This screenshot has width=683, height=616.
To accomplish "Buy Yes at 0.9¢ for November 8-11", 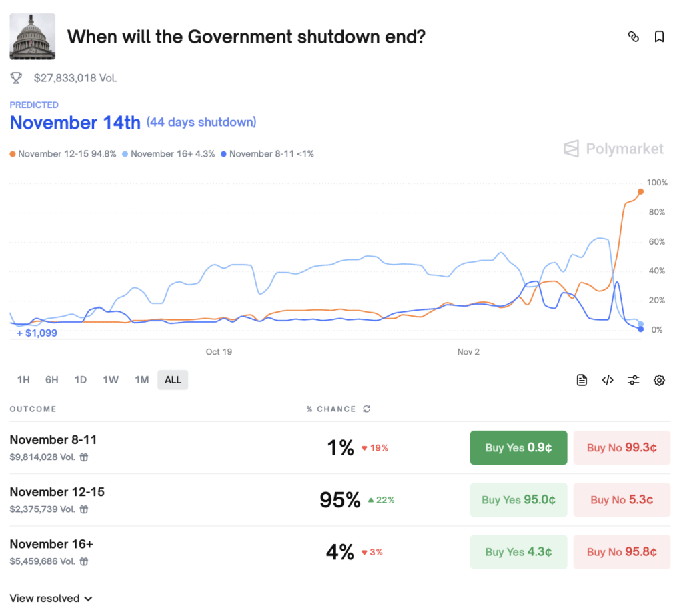I will coord(518,448).
